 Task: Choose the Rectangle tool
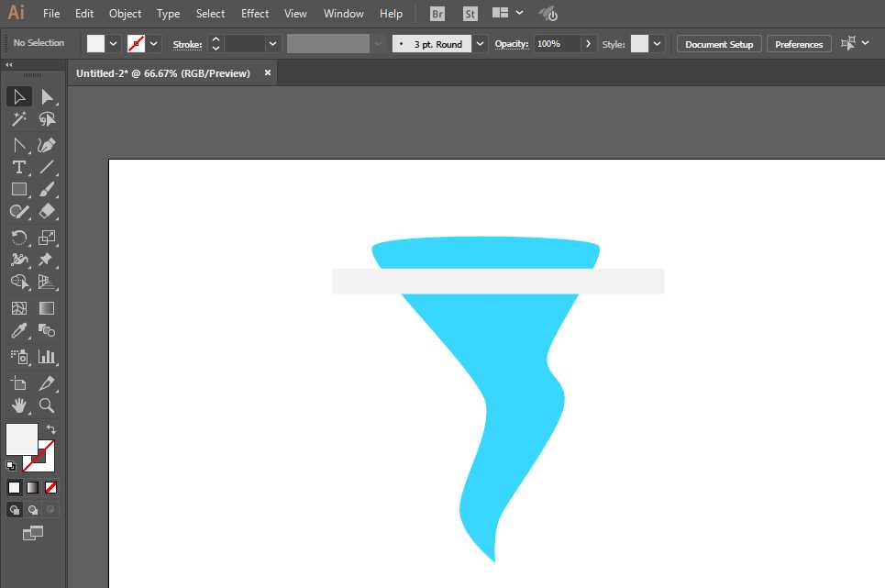[18, 190]
